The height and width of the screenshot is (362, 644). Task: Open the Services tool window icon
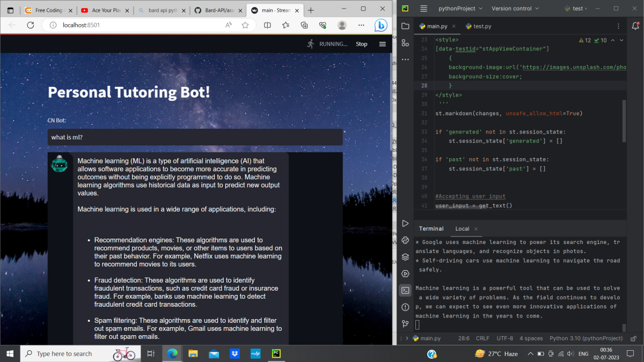(x=405, y=274)
